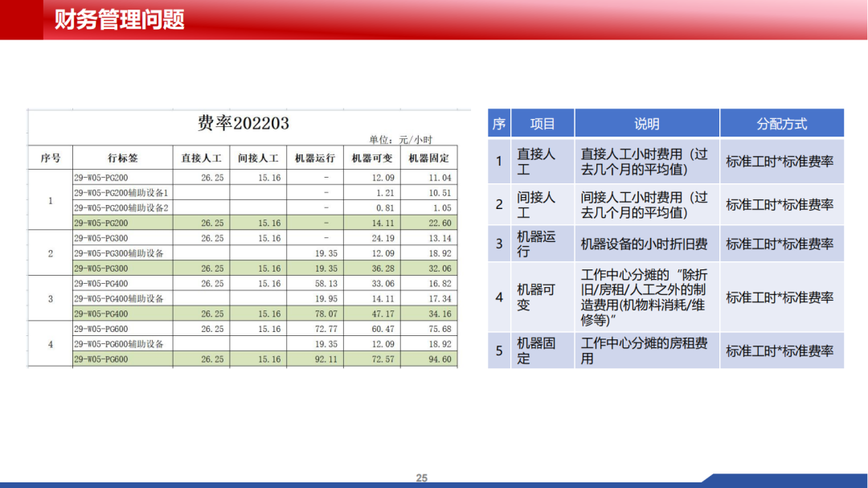Click the 29-W05-PG300辅助设备 row label
868x488 pixels.
click(118, 253)
